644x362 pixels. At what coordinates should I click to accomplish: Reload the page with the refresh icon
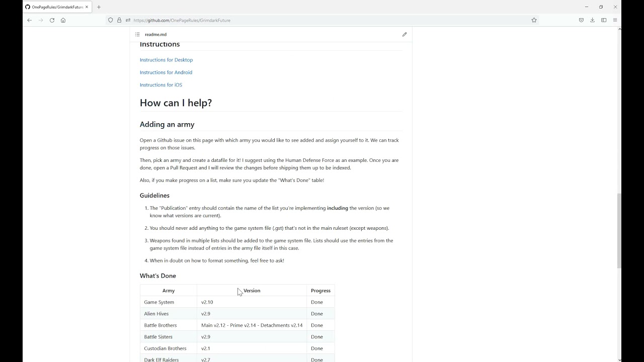coord(52,20)
